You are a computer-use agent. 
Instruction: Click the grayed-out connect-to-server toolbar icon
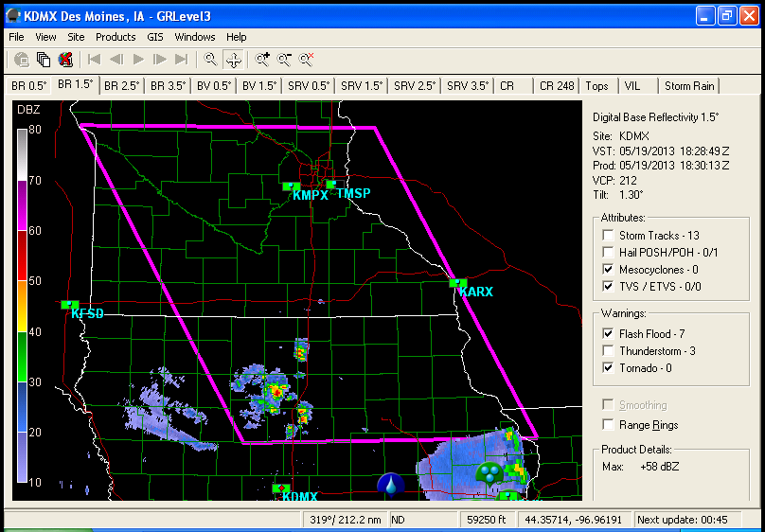(x=22, y=60)
